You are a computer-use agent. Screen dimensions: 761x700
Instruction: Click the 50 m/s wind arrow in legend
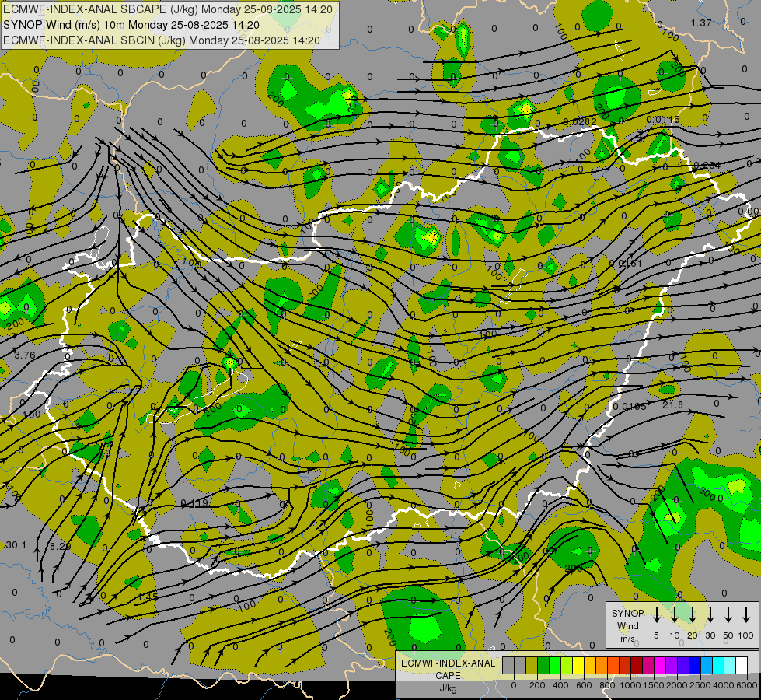coord(728,615)
